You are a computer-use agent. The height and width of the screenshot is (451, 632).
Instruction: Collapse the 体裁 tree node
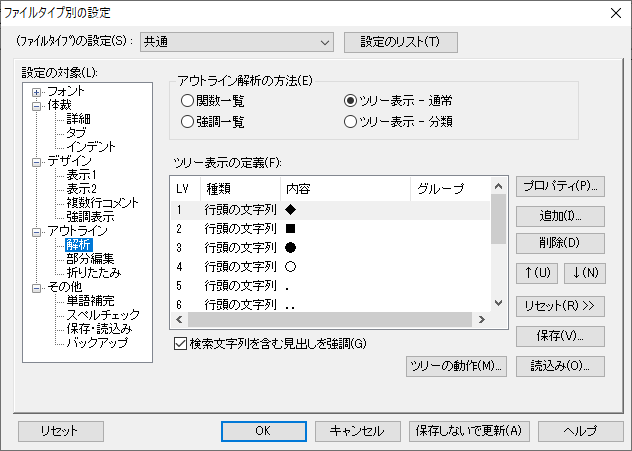[x=36, y=106]
